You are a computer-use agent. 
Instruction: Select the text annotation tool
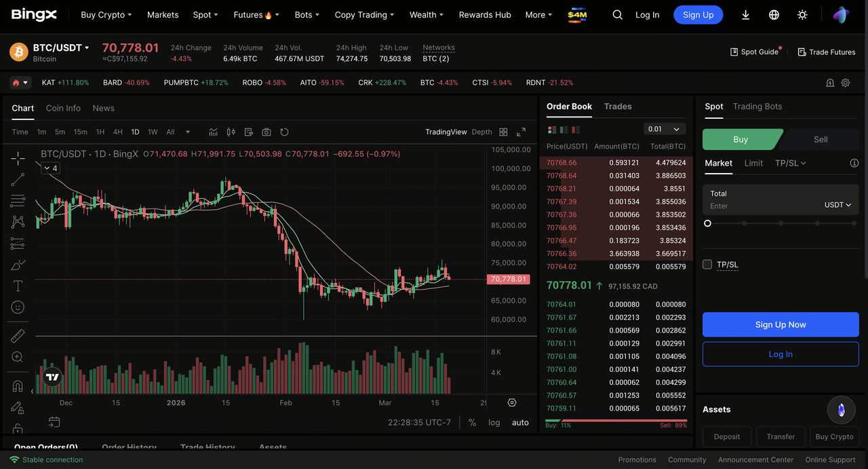coord(18,286)
